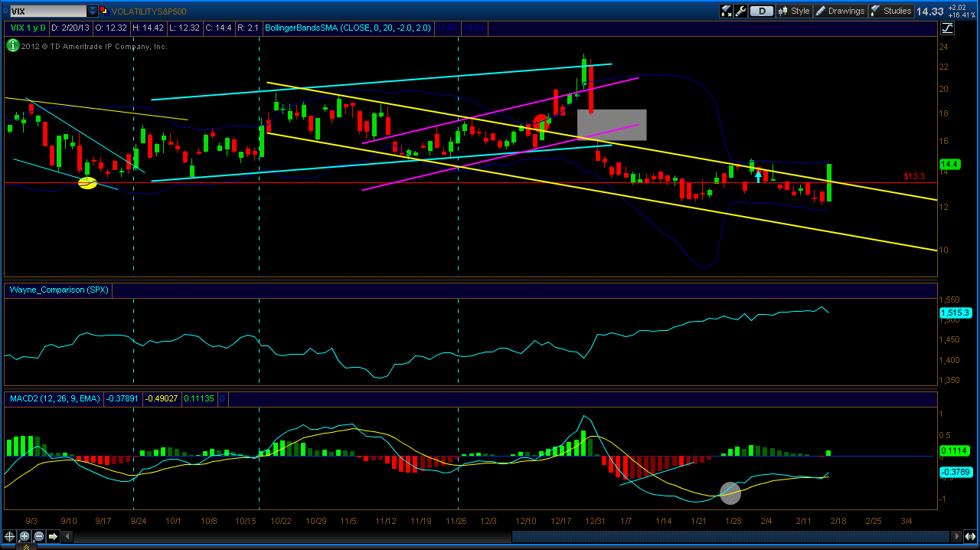Open the Drawings menu
The image size is (980, 550).
click(x=840, y=11)
